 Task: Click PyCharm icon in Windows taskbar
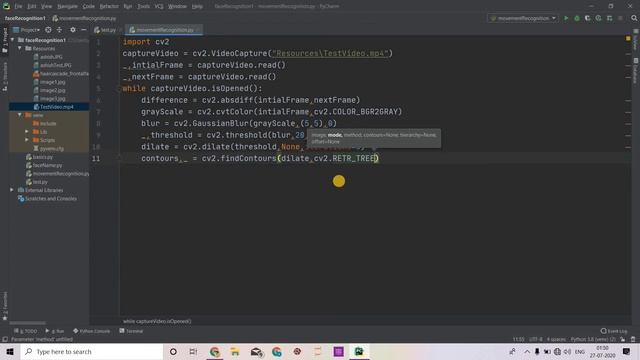(359, 351)
